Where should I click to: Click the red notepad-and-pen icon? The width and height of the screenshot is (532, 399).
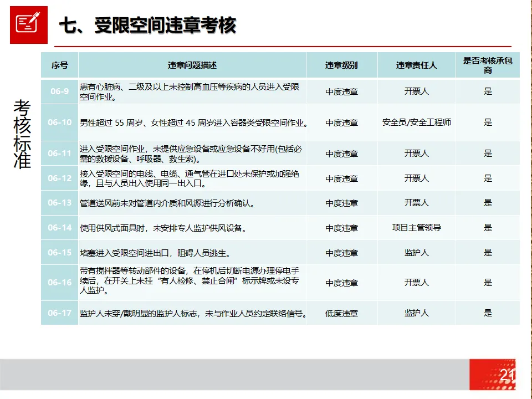pos(29,25)
